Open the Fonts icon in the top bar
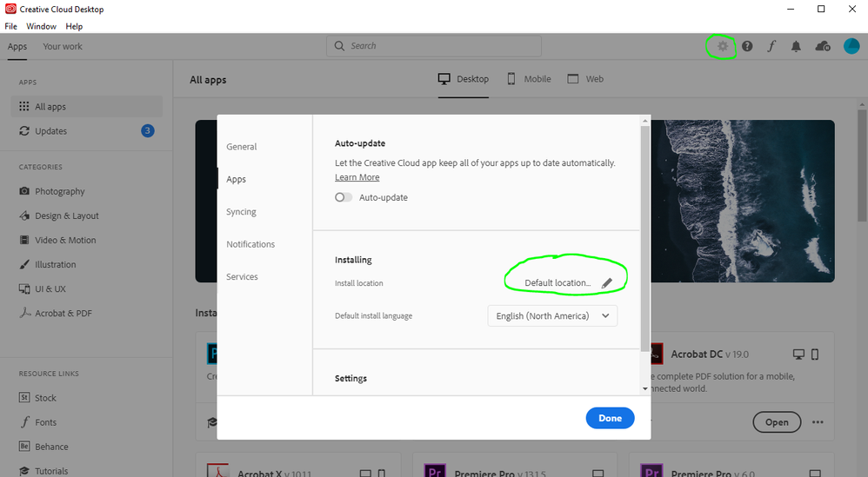868x477 pixels. click(771, 46)
